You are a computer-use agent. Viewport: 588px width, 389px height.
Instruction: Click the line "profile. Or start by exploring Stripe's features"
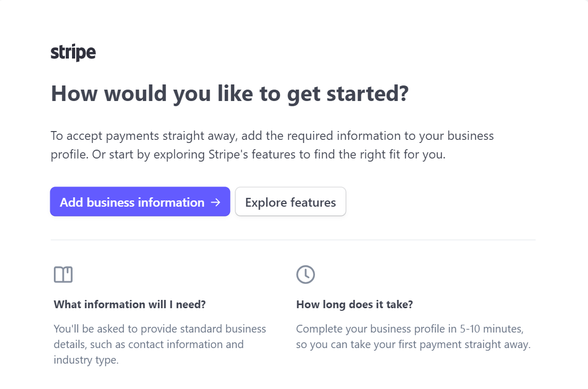[248, 154]
